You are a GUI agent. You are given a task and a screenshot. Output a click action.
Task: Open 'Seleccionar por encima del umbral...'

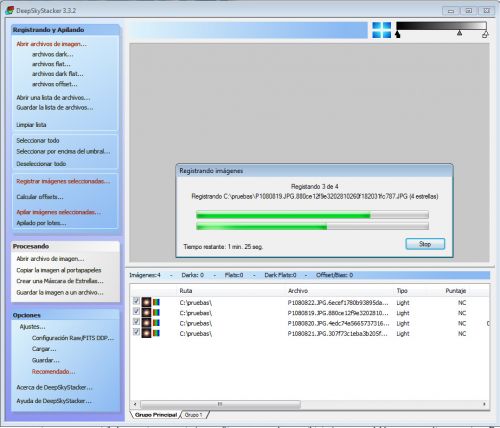point(63,152)
